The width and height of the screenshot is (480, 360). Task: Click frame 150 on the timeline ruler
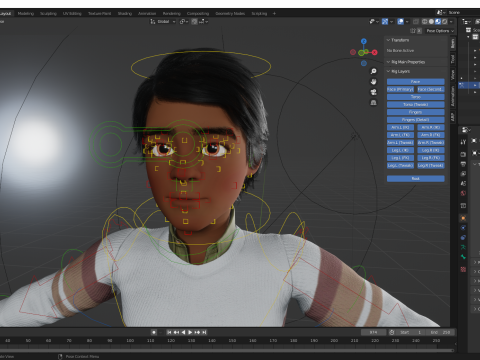click(232, 341)
